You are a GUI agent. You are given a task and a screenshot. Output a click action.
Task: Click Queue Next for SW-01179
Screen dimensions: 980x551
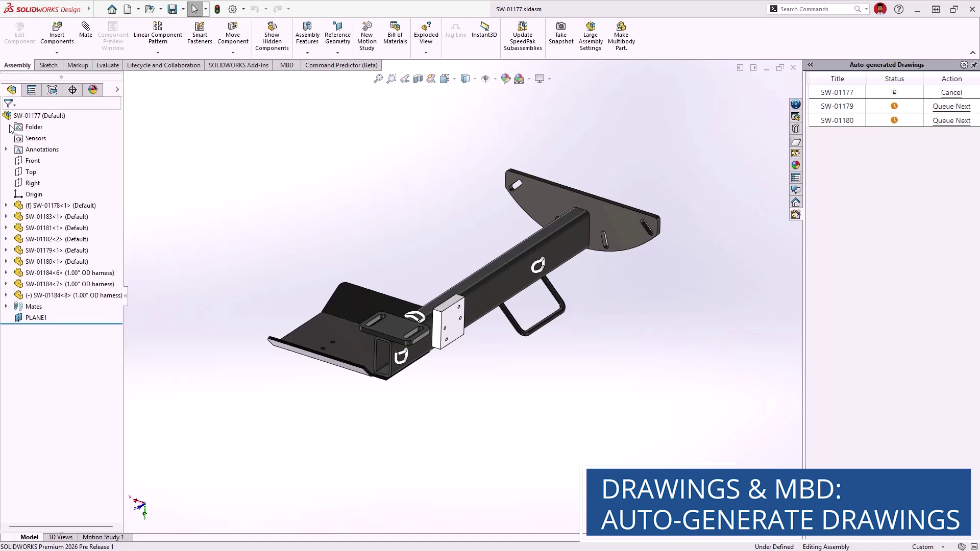click(951, 106)
